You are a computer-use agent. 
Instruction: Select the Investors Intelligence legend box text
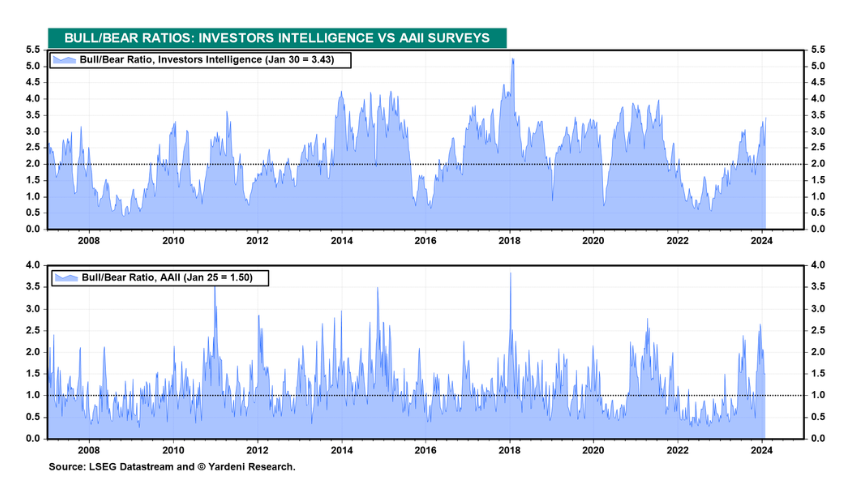click(207, 59)
